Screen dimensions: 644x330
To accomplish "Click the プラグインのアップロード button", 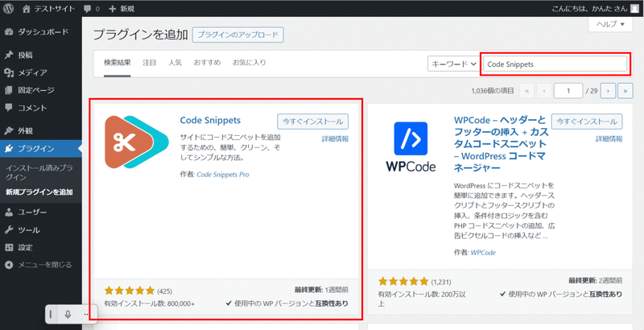I will pos(237,35).
